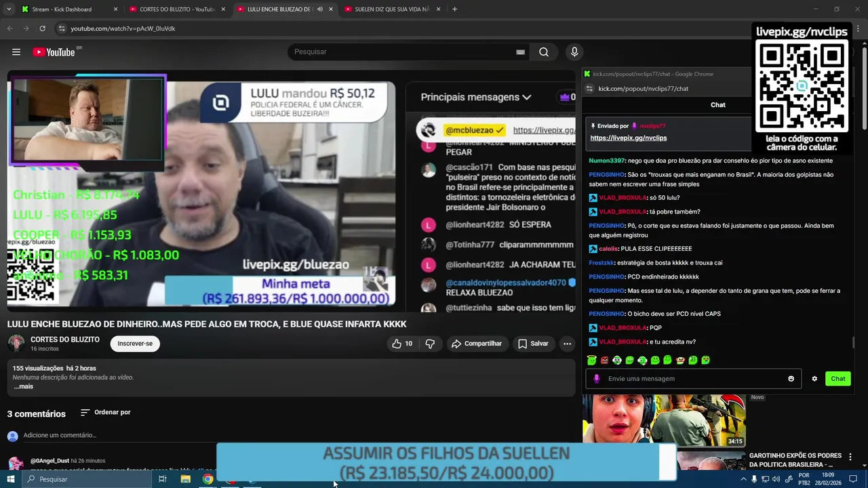
Task: Open the @0Angel_Dust commenter profile
Action: (x=50, y=461)
